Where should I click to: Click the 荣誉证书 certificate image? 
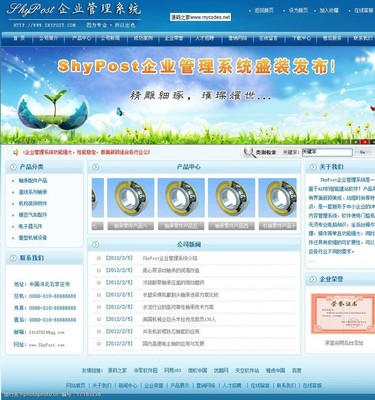(343, 314)
